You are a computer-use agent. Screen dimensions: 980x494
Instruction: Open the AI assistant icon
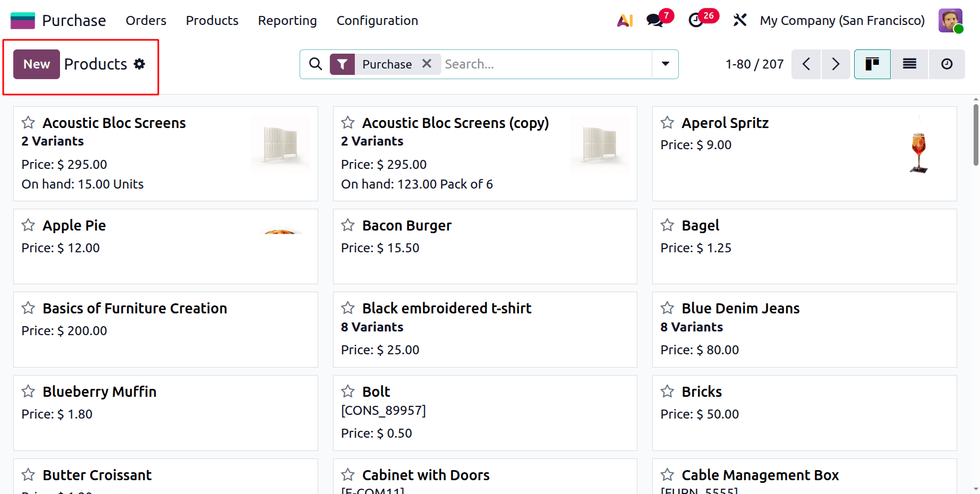tap(625, 20)
